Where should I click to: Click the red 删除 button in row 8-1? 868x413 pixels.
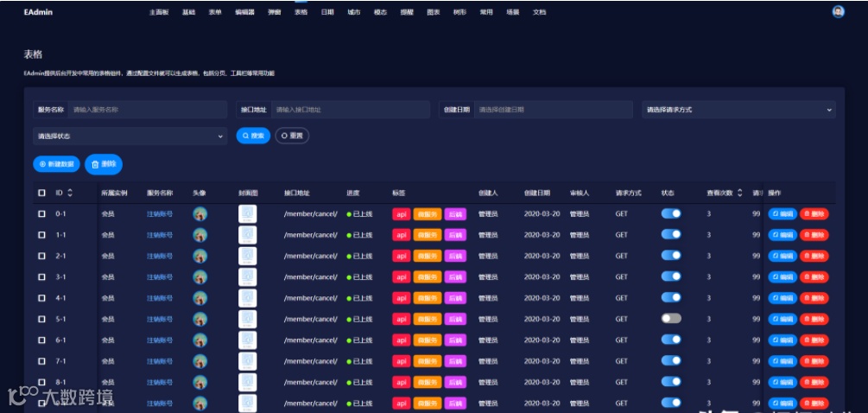coord(814,382)
